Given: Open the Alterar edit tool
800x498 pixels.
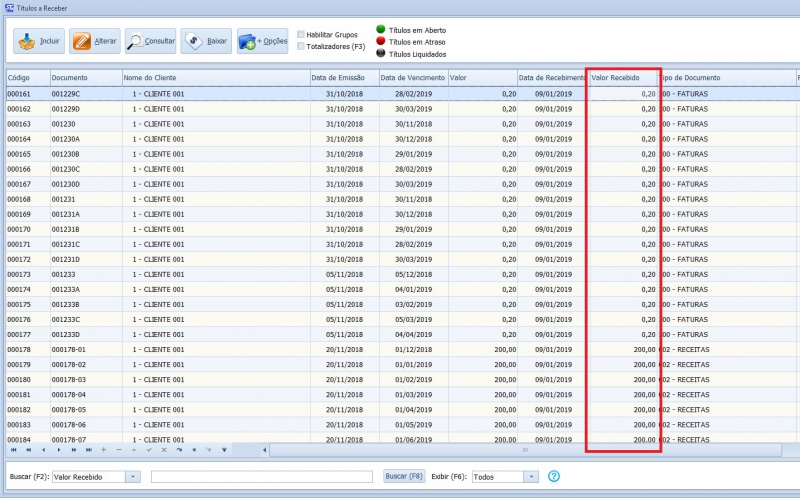Looking at the screenshot, I should point(94,42).
